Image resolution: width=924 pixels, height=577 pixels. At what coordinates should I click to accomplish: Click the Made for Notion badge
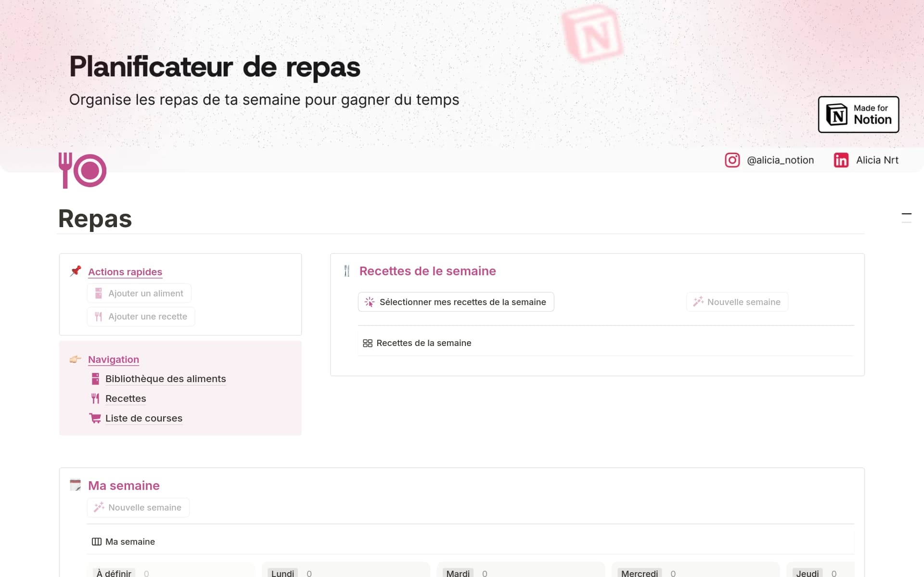tap(858, 115)
